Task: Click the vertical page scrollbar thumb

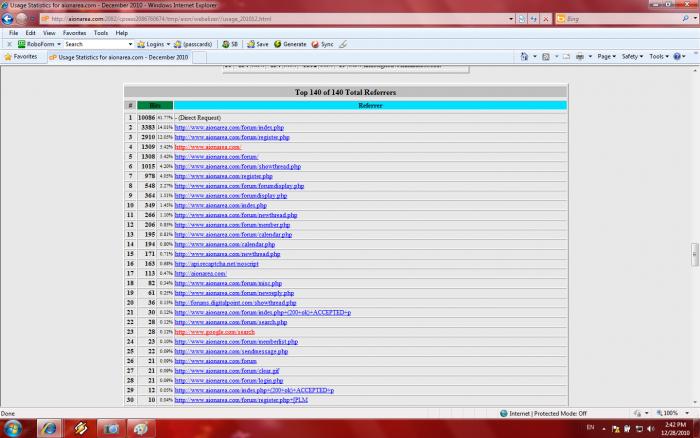Action: pos(694,256)
